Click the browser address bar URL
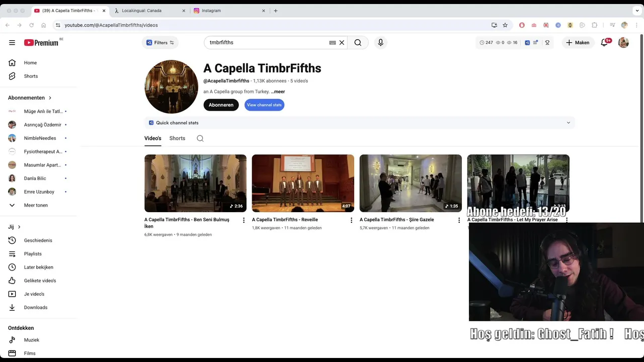The image size is (644, 362). (111, 25)
